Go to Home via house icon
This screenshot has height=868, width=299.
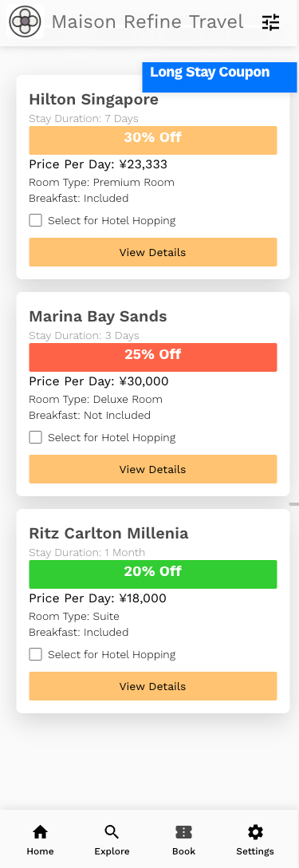pyautogui.click(x=41, y=832)
